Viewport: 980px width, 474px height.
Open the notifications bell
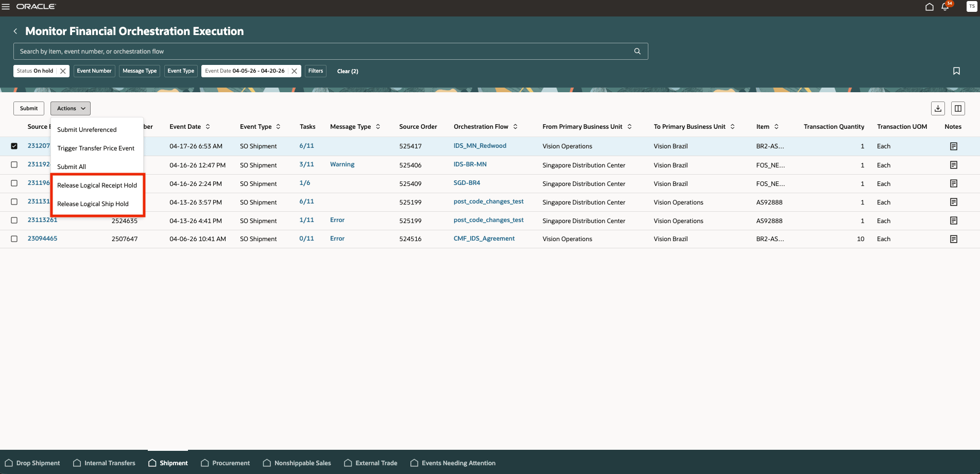pyautogui.click(x=945, y=7)
